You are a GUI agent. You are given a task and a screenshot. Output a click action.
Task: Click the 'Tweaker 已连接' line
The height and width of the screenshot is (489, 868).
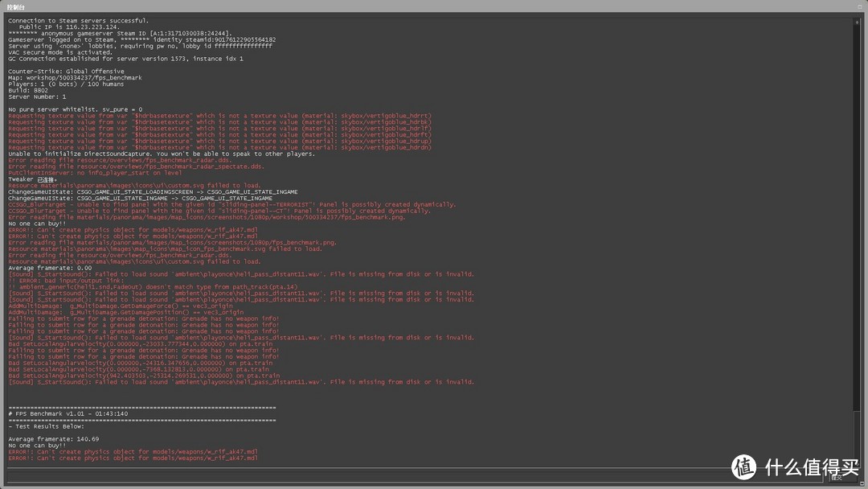click(x=33, y=179)
